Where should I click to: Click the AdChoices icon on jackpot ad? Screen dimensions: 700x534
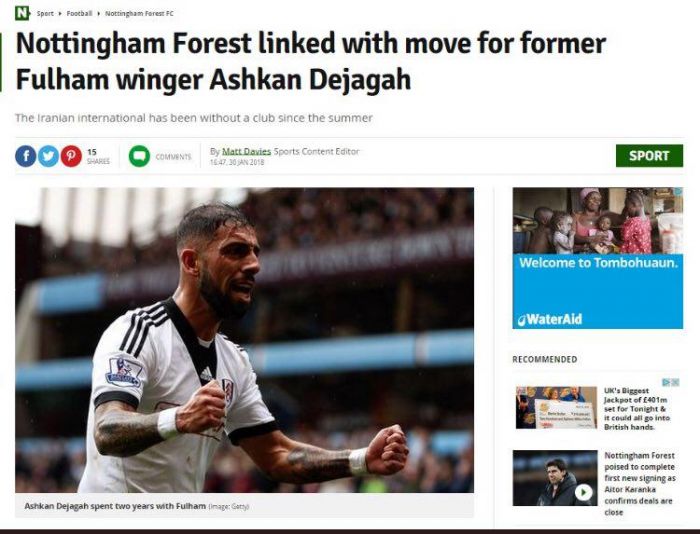coord(667,382)
